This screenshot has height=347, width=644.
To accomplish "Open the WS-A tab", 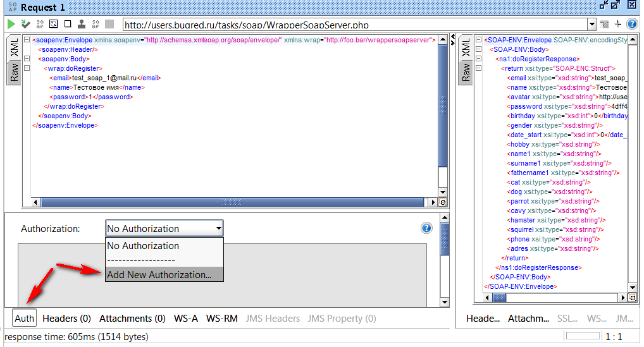I will 185,319.
